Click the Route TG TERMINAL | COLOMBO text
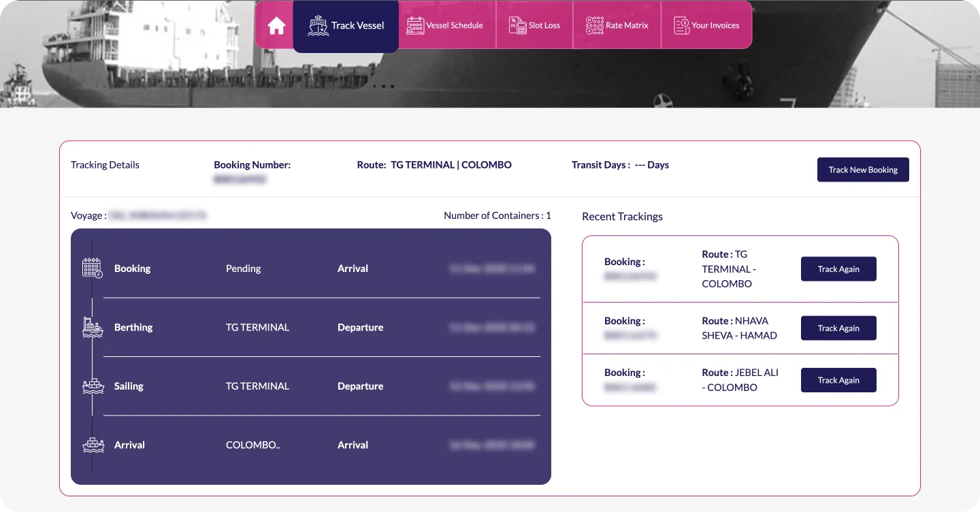The width and height of the screenshot is (980, 512). point(434,165)
